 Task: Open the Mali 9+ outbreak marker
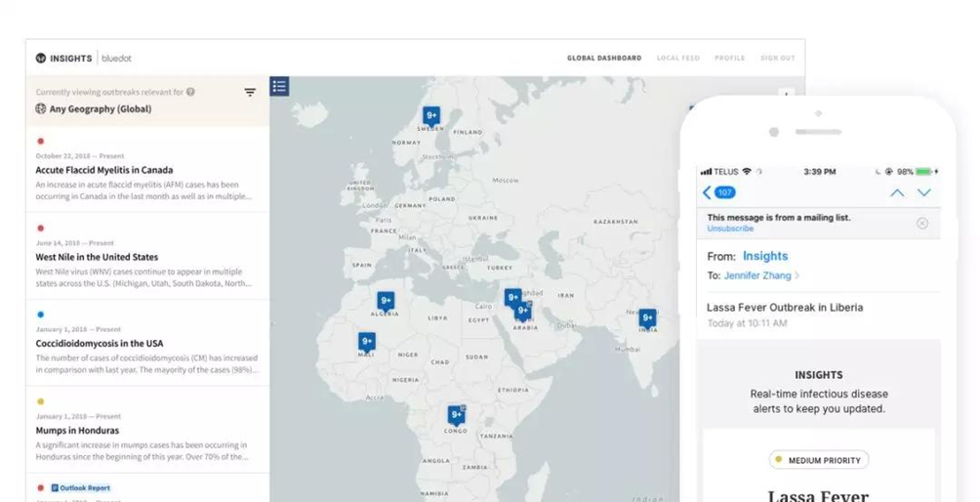(367, 342)
